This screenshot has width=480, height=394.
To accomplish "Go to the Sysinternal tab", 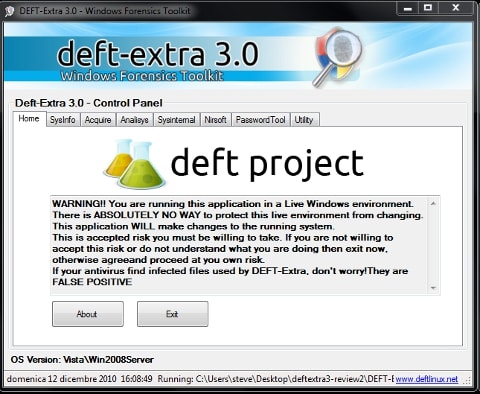I will (x=176, y=120).
